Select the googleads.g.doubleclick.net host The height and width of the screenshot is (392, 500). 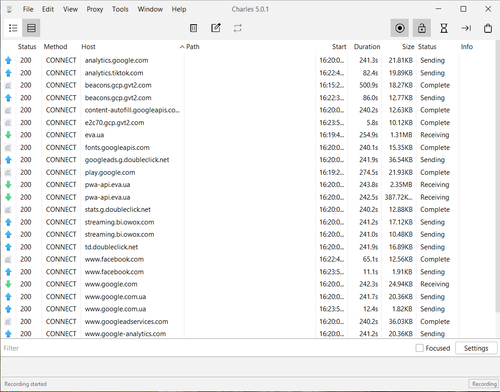pyautogui.click(x=127, y=160)
